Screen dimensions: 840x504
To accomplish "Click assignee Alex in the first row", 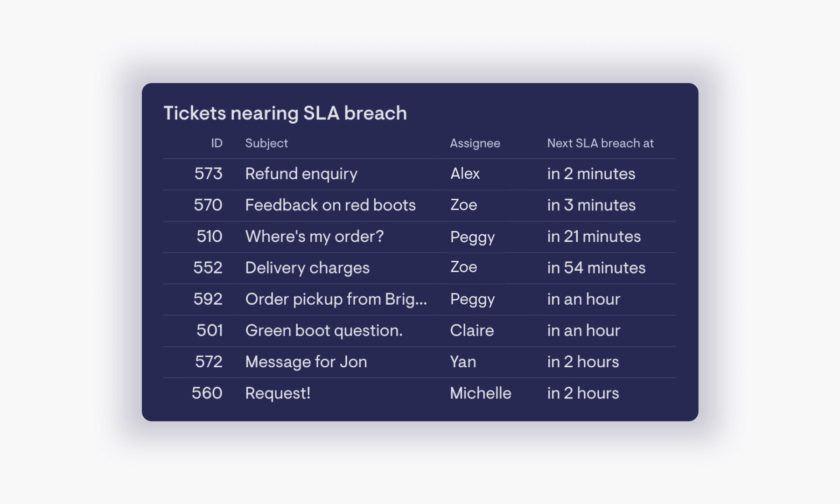I will tap(465, 174).
